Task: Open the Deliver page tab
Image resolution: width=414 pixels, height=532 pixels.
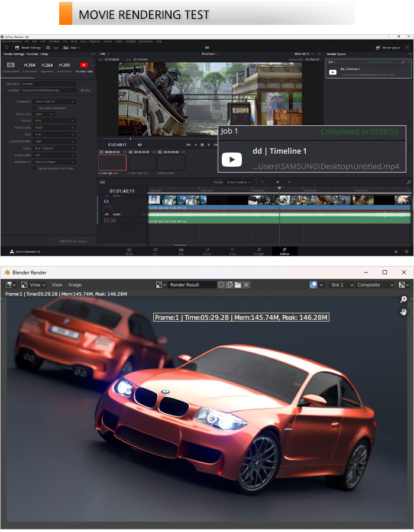Action: [284, 251]
